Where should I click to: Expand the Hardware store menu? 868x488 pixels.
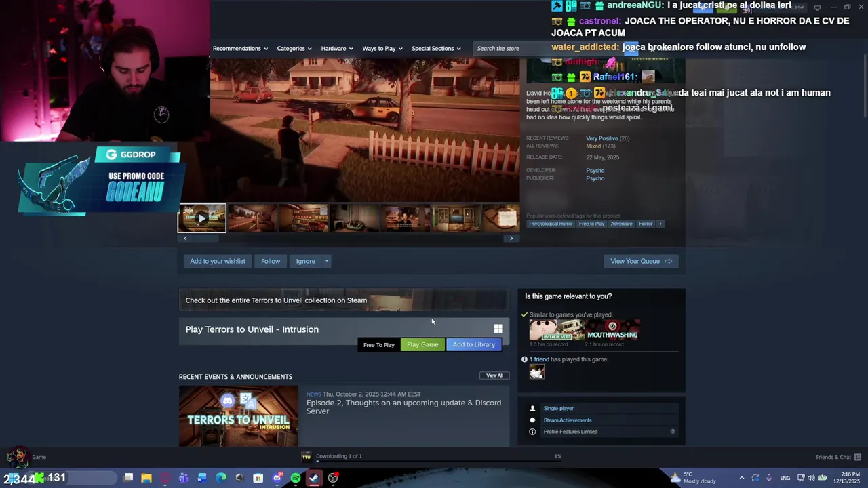tap(336, 48)
